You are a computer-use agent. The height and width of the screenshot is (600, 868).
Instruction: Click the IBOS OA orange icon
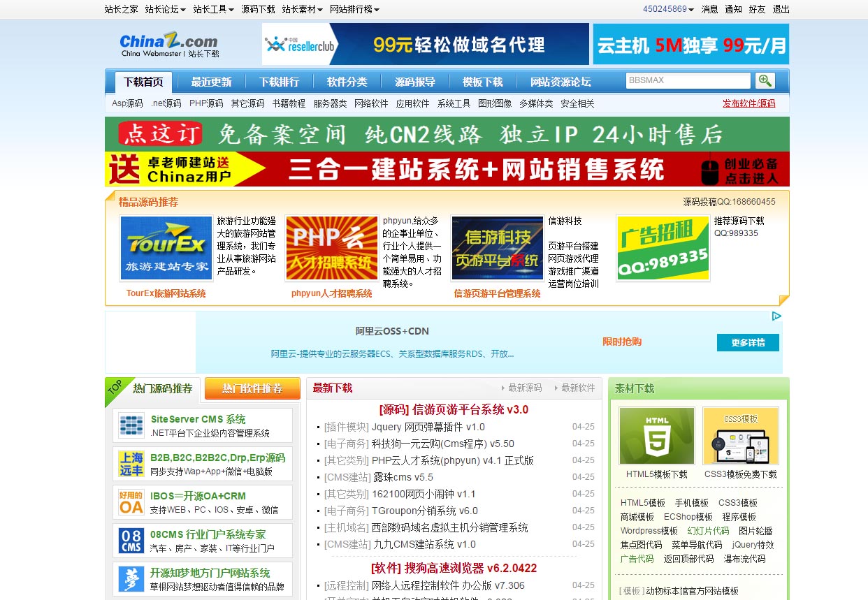pyautogui.click(x=131, y=502)
